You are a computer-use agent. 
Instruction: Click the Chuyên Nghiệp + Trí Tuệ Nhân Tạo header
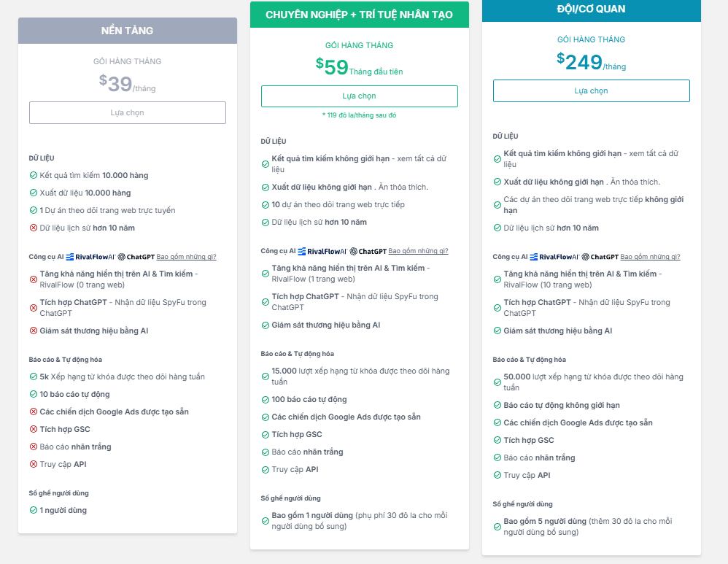(360, 15)
